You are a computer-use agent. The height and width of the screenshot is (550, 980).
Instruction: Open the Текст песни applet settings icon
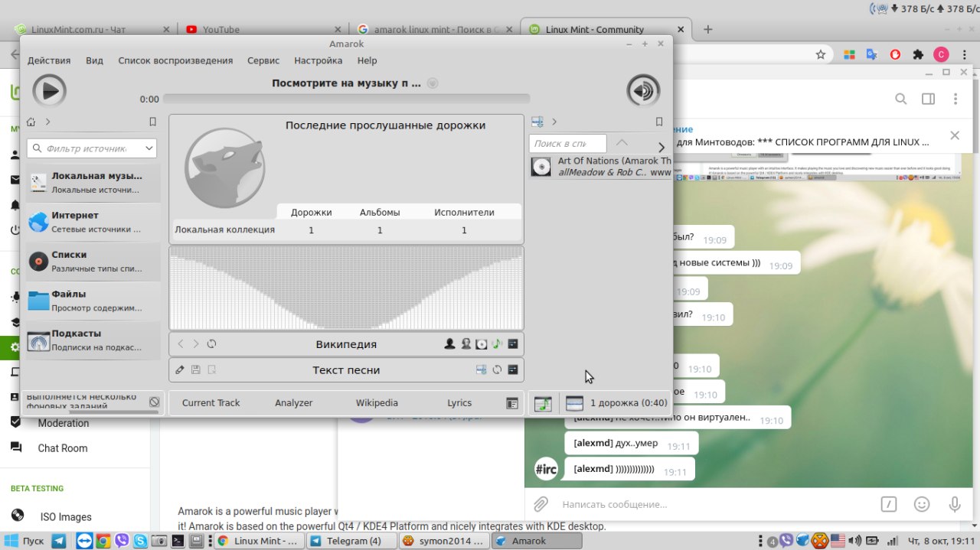coord(513,369)
